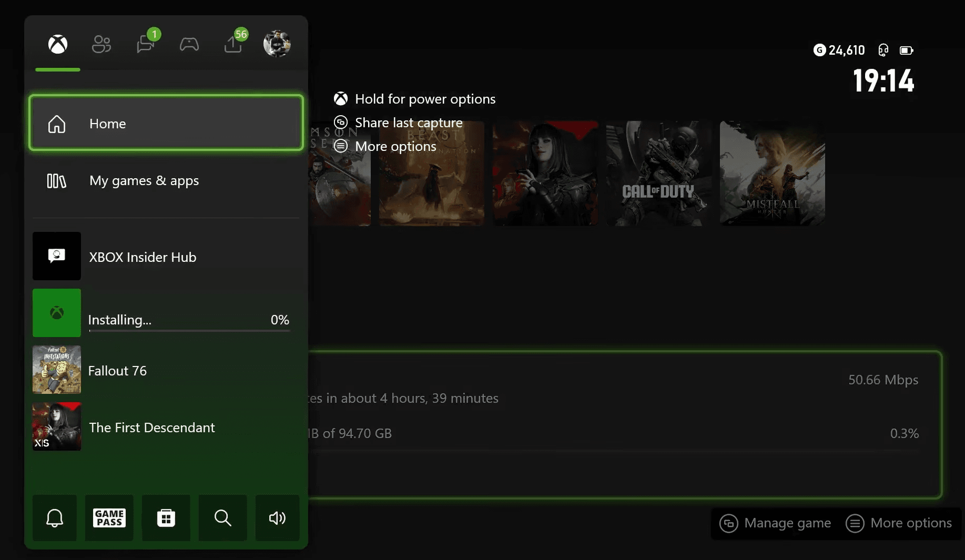Click the 0% install percentage
965x560 pixels.
pyautogui.click(x=280, y=320)
